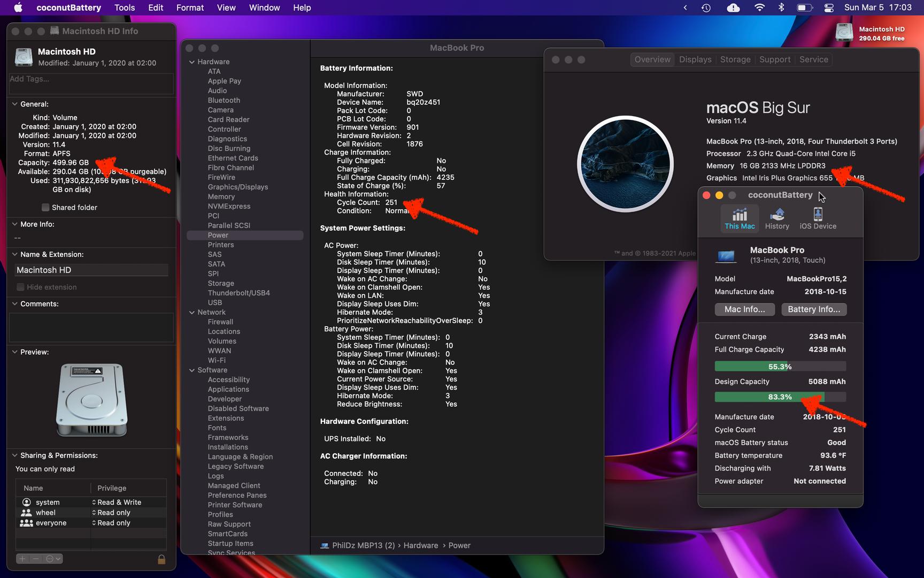This screenshot has height=578, width=924.
Task: Click the 55.3% charge progress bar
Action: pyautogui.click(x=780, y=367)
